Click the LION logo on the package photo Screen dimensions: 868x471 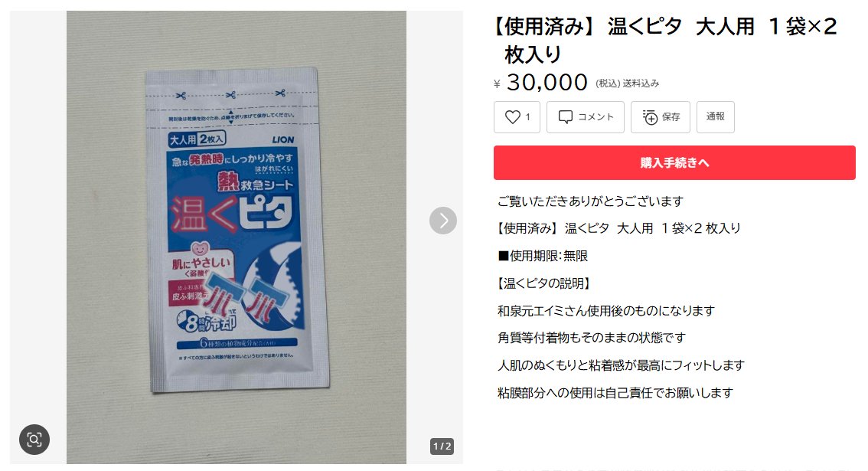[x=283, y=139]
